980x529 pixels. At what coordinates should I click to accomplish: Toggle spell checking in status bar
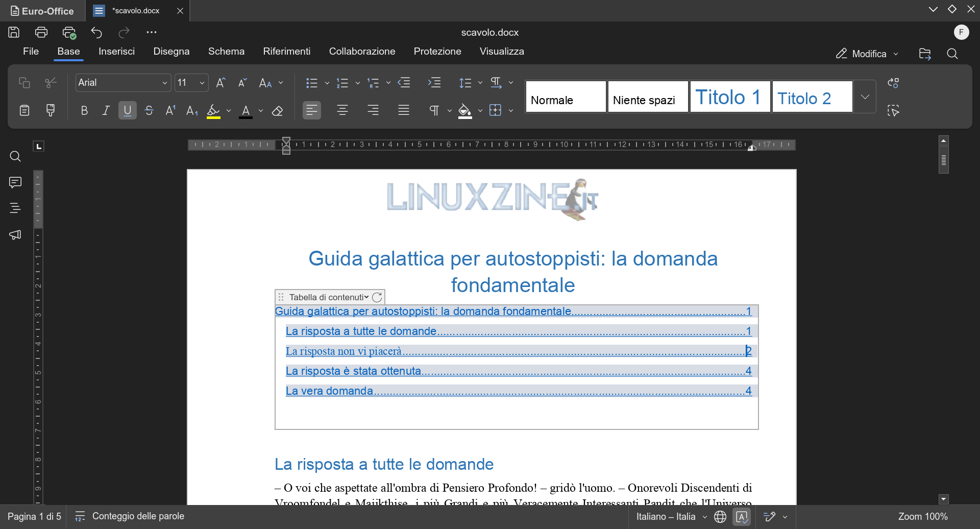742,517
